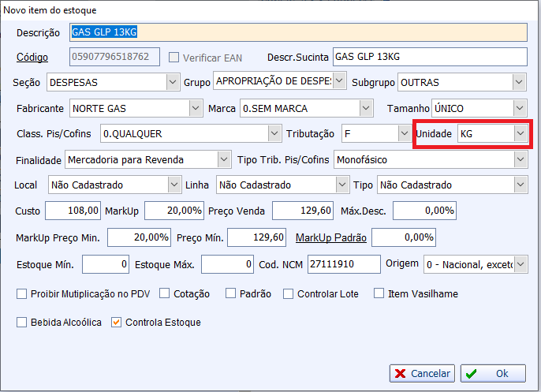Expand the Tributação dropdown
The height and width of the screenshot is (392, 541).
click(402, 133)
